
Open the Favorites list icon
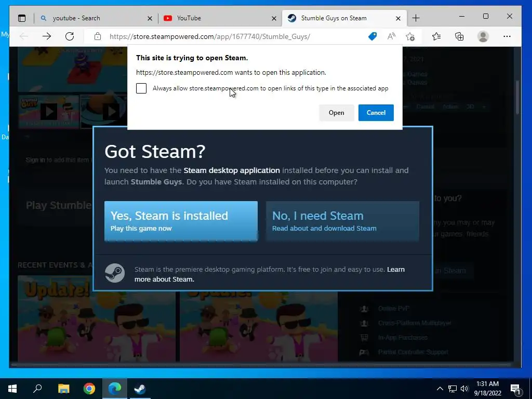click(x=436, y=36)
